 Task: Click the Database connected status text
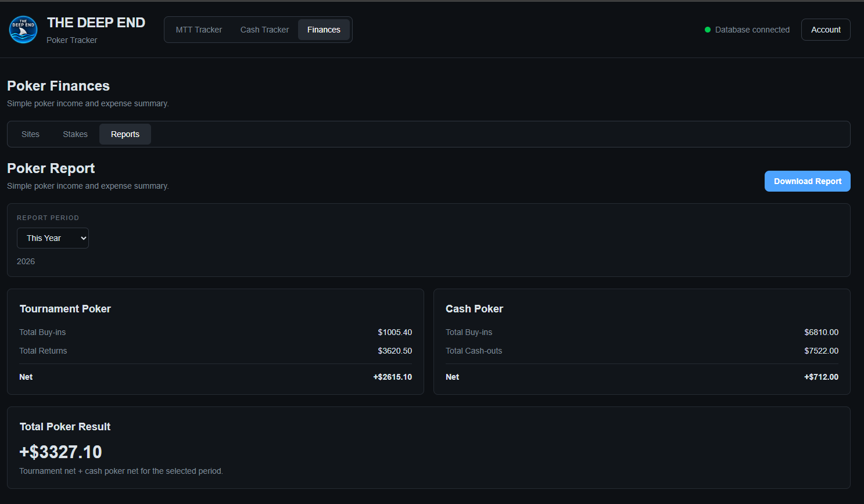(x=752, y=30)
